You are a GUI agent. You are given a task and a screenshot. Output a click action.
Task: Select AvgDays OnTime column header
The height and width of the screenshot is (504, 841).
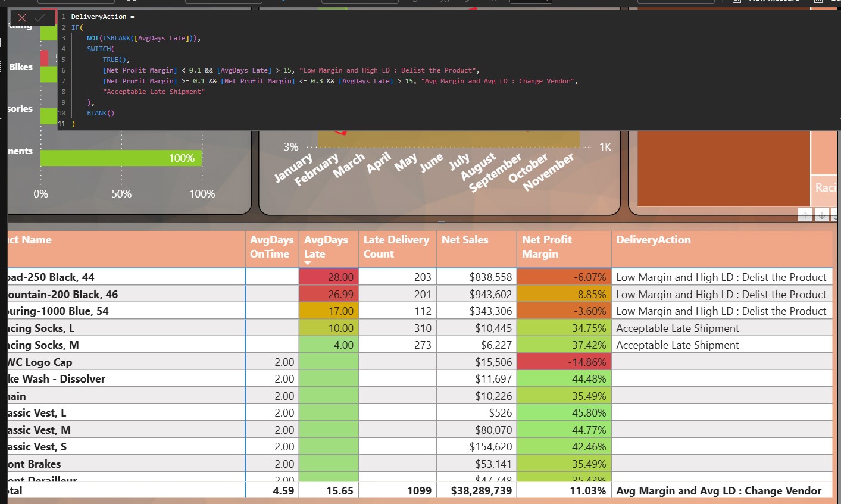[x=271, y=246]
